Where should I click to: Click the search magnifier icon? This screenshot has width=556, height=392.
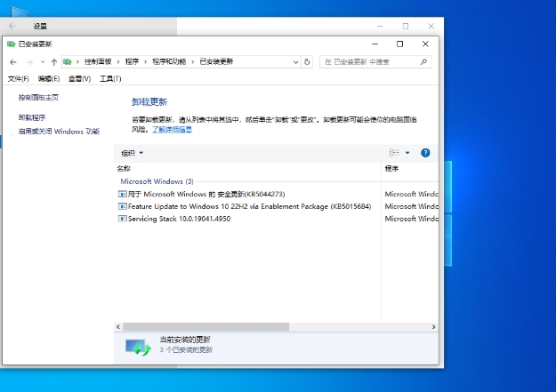click(424, 62)
